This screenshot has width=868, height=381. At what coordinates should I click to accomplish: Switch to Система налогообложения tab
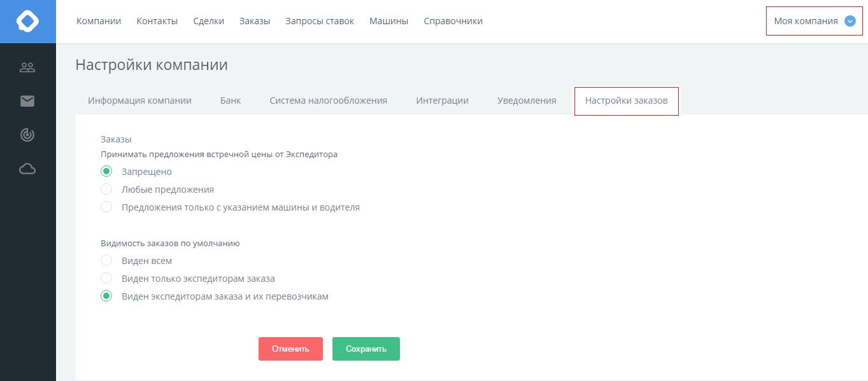pos(328,100)
